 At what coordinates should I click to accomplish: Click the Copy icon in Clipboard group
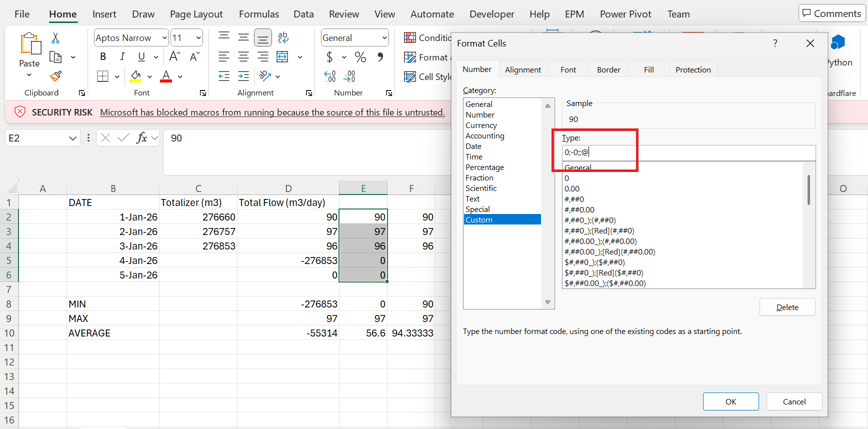[x=55, y=57]
